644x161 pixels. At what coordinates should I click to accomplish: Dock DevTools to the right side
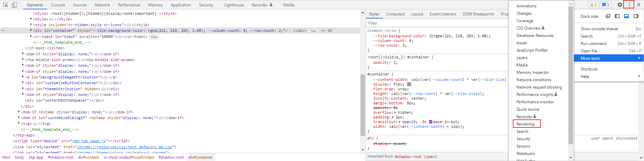point(636,16)
